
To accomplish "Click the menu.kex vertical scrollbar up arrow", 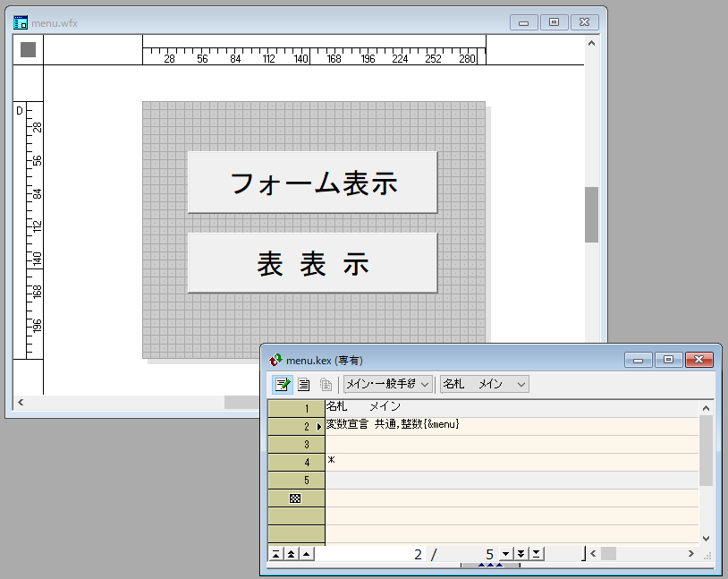I will (x=706, y=408).
